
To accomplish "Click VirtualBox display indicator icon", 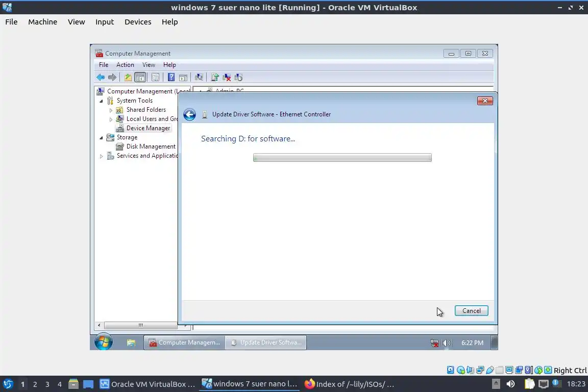I will click(509, 370).
